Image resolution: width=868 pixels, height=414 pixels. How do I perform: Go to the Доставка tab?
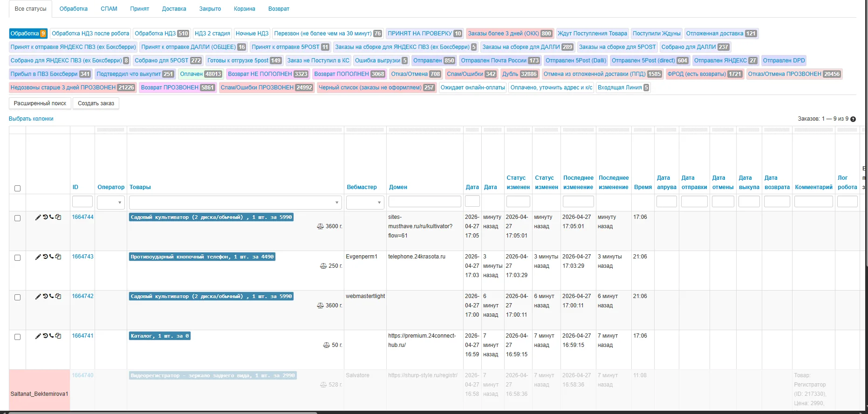coord(174,9)
